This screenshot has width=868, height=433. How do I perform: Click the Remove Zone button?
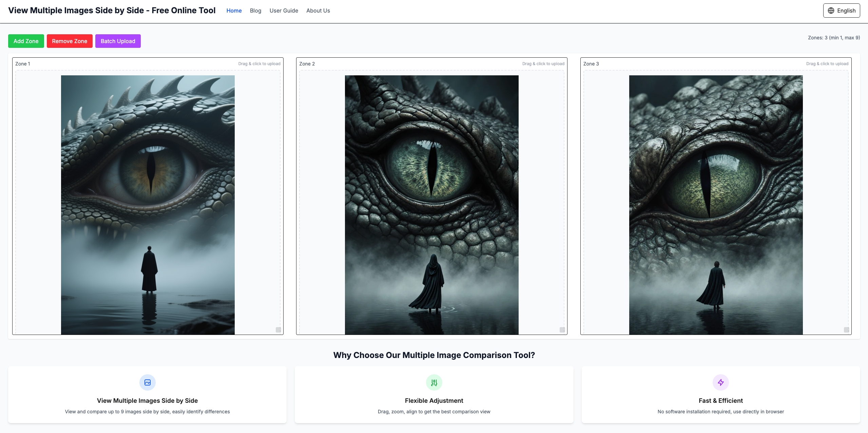70,41
